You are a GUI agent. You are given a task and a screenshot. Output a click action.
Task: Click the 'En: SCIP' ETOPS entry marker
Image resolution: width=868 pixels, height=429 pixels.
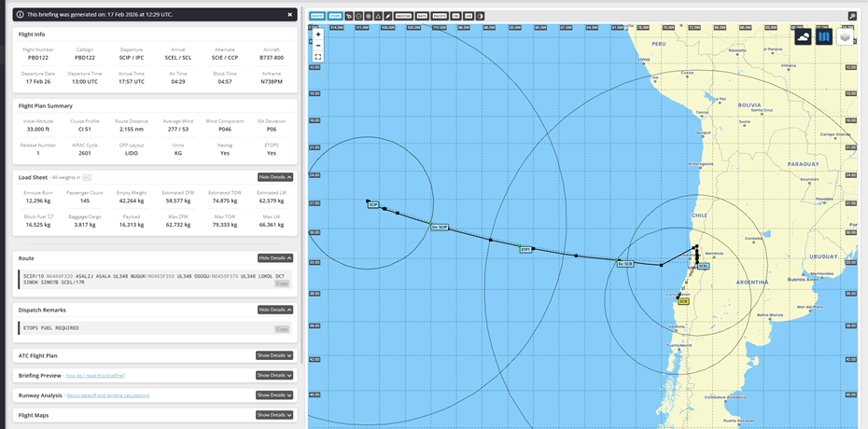click(x=440, y=228)
